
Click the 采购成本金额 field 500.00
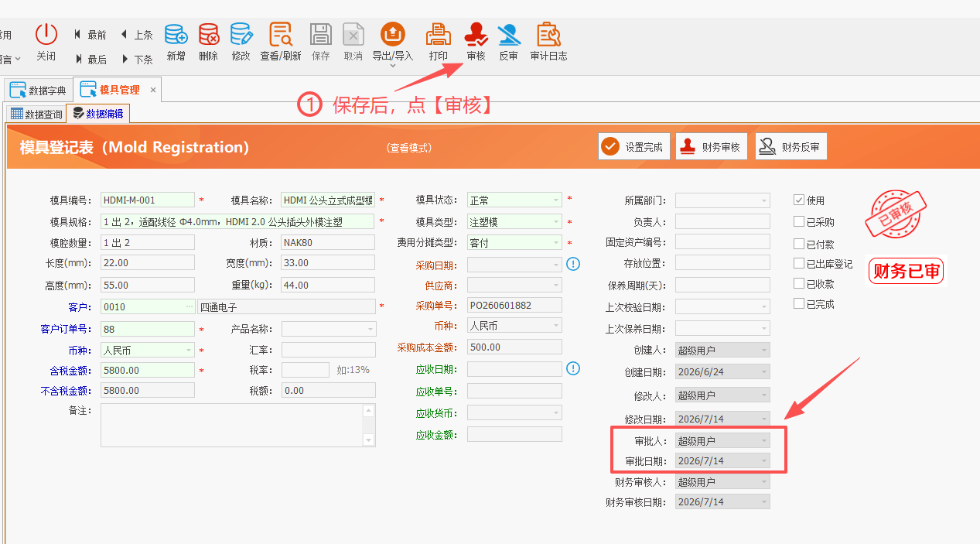pyautogui.click(x=514, y=347)
